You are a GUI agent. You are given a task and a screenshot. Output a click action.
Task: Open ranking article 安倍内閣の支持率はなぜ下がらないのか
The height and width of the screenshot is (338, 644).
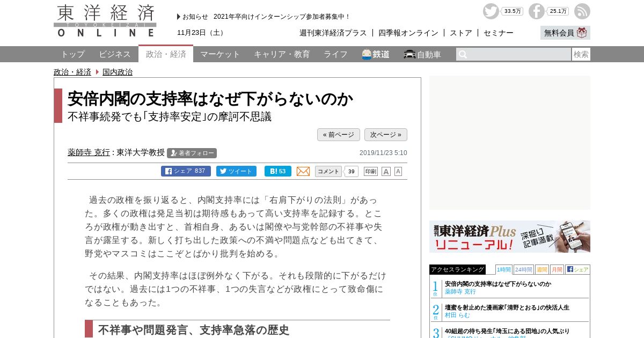coord(498,284)
